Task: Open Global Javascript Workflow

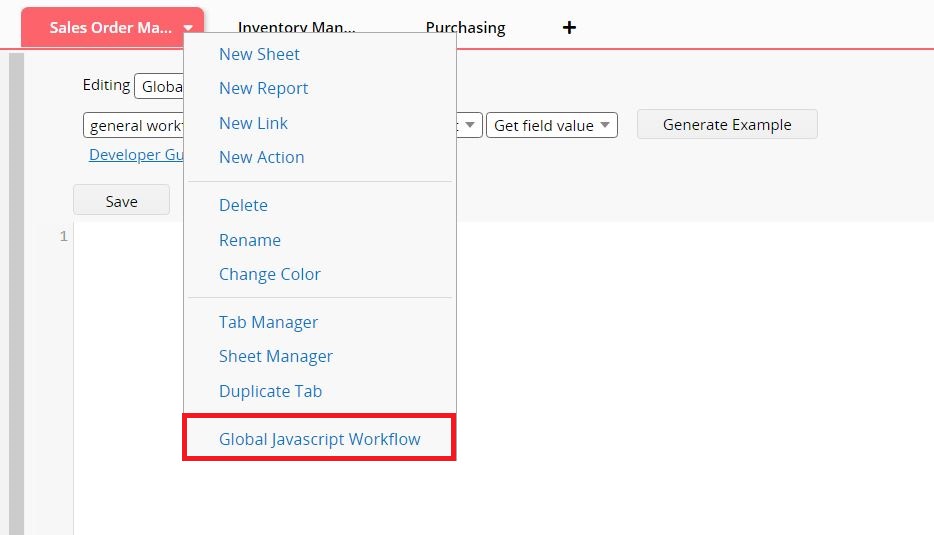Action: [319, 439]
